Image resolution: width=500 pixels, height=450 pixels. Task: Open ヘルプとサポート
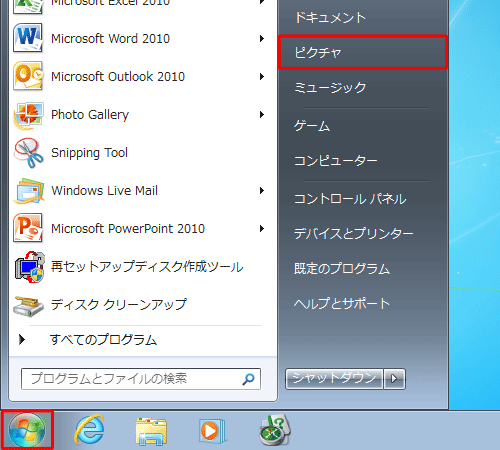(342, 303)
